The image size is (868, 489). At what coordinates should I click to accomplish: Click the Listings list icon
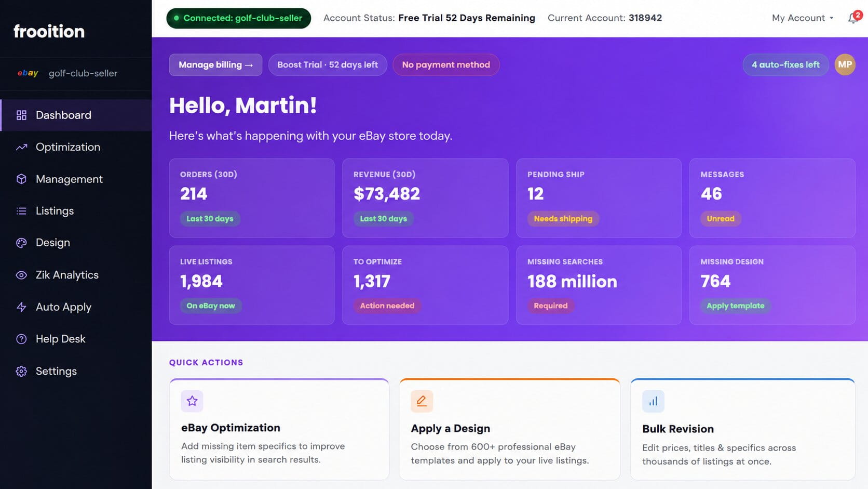[21, 211]
